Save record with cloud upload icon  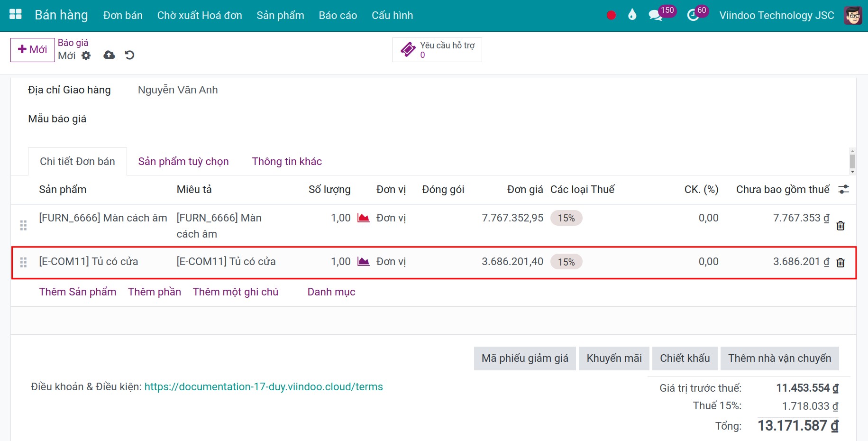click(x=109, y=55)
